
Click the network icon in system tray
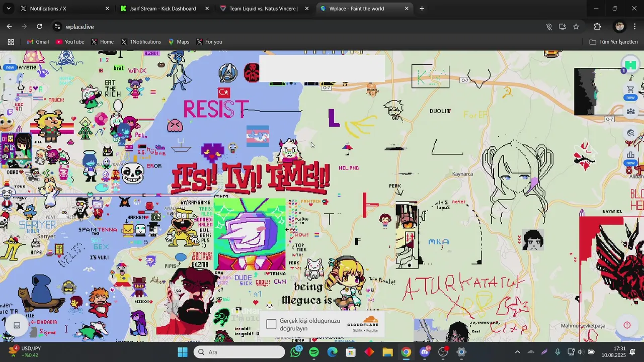coord(571,352)
